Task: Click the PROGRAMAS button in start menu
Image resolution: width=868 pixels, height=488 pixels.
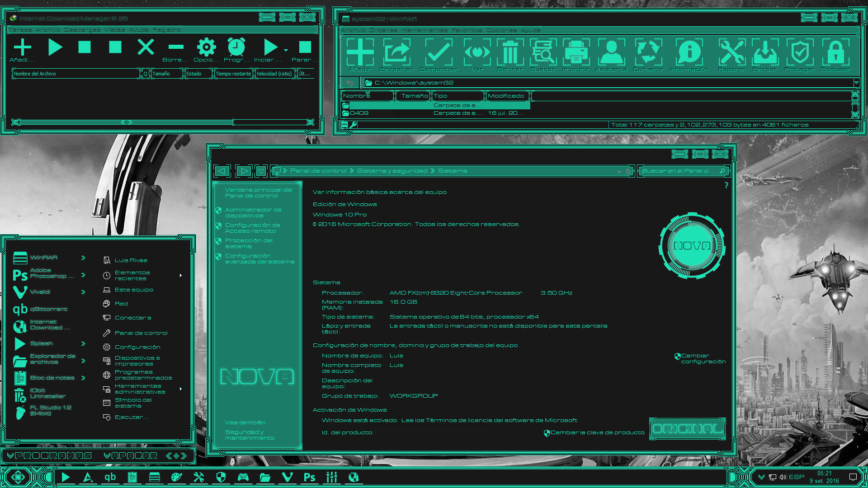Action: click(x=50, y=455)
